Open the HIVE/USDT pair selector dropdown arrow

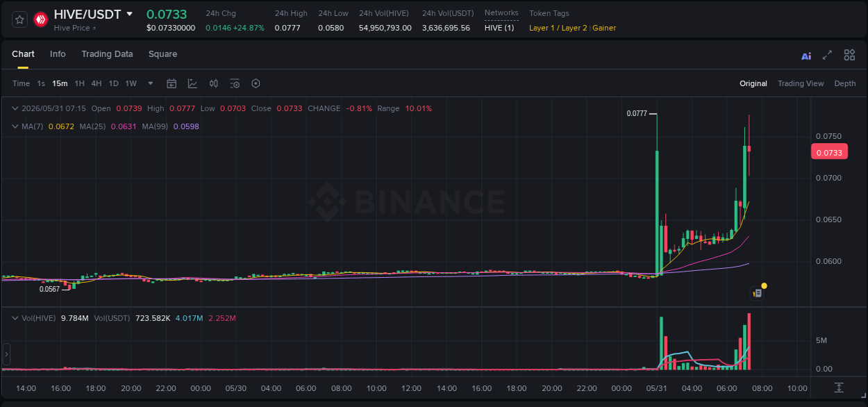129,14
